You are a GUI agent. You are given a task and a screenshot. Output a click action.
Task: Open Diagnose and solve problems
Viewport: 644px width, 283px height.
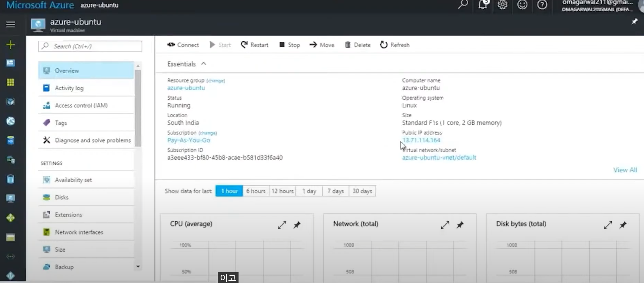pyautogui.click(x=86, y=140)
